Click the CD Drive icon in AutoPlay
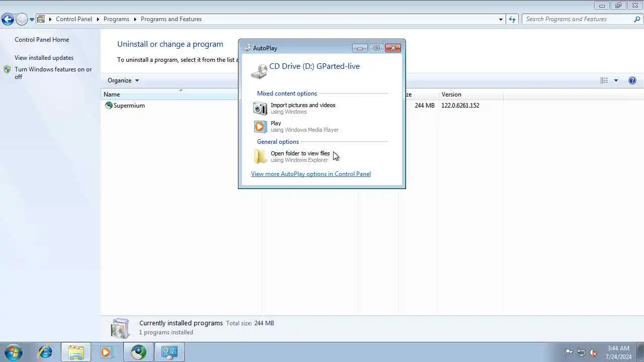The image size is (644, 362). tap(259, 71)
